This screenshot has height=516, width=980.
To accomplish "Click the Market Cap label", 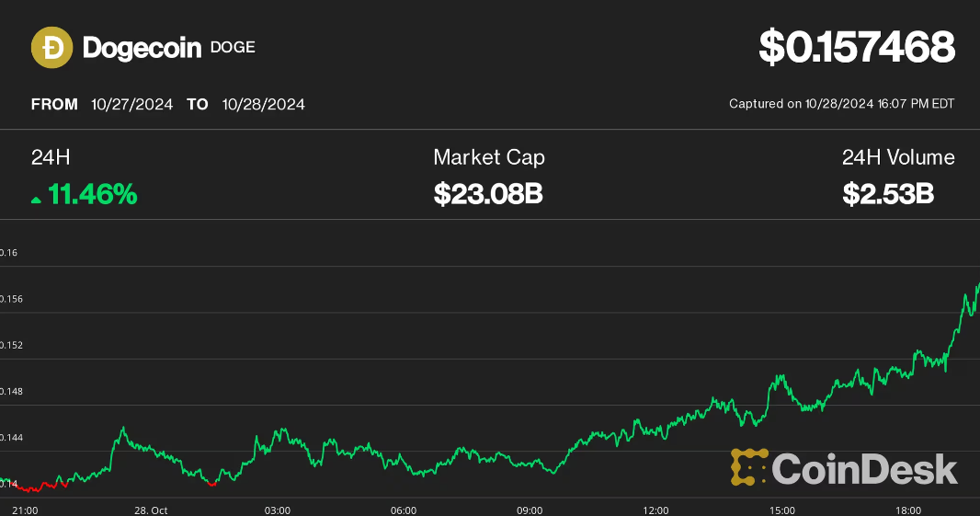I will pos(489,157).
